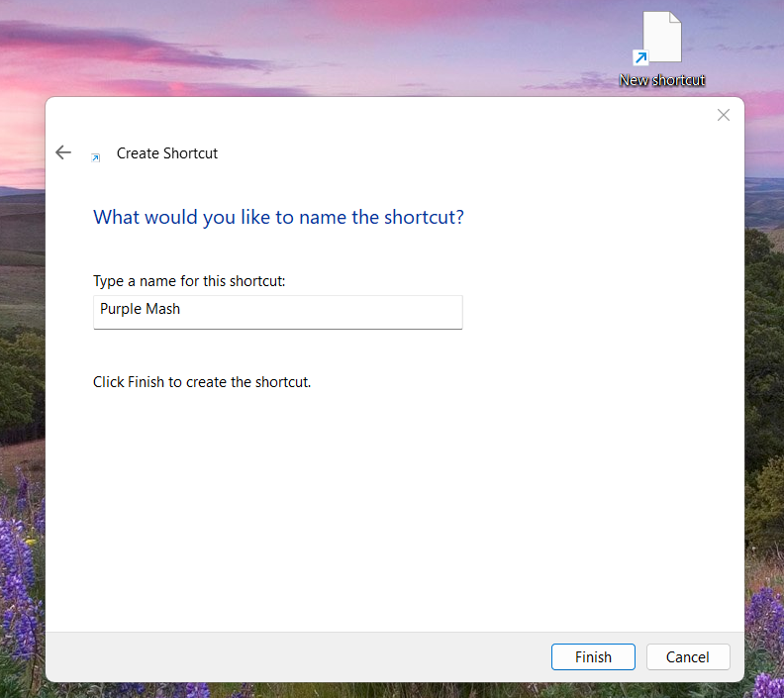Select the New shortcut desktop icon
The height and width of the screenshot is (698, 784).
tap(661, 40)
